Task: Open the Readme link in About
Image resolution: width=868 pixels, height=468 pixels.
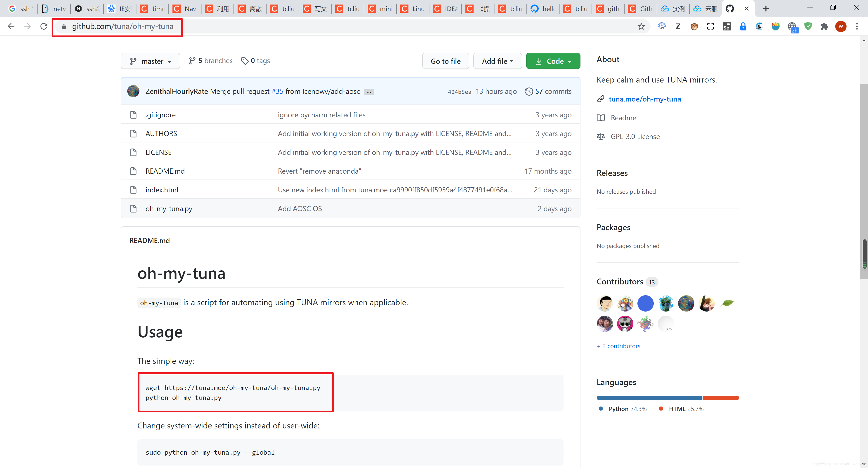Action: (x=623, y=118)
